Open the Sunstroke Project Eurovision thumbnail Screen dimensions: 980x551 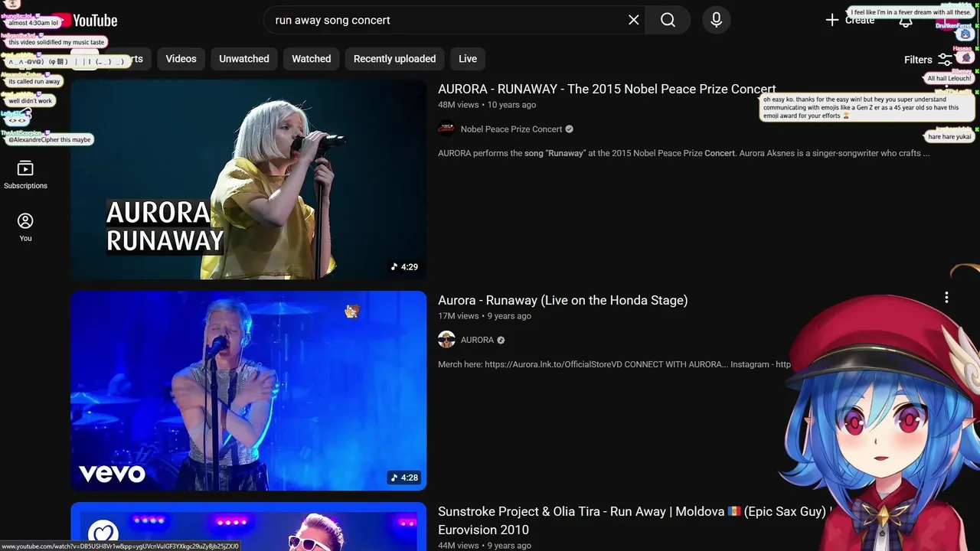pos(249,527)
